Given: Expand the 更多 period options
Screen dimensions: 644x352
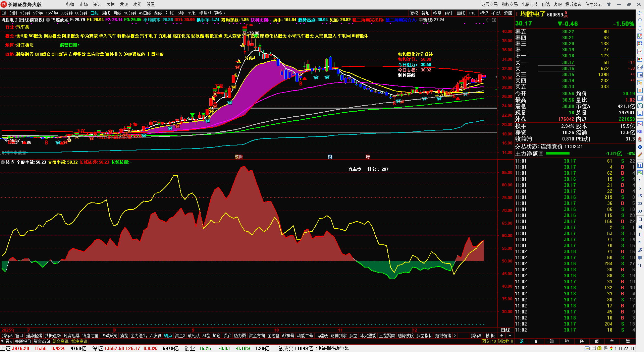Looking at the screenshot, I should [220, 13].
